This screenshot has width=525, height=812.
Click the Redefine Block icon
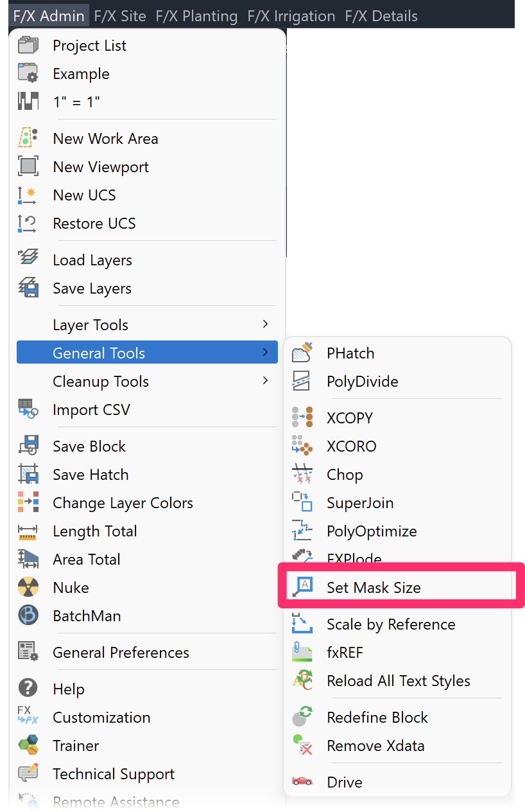coord(302,717)
